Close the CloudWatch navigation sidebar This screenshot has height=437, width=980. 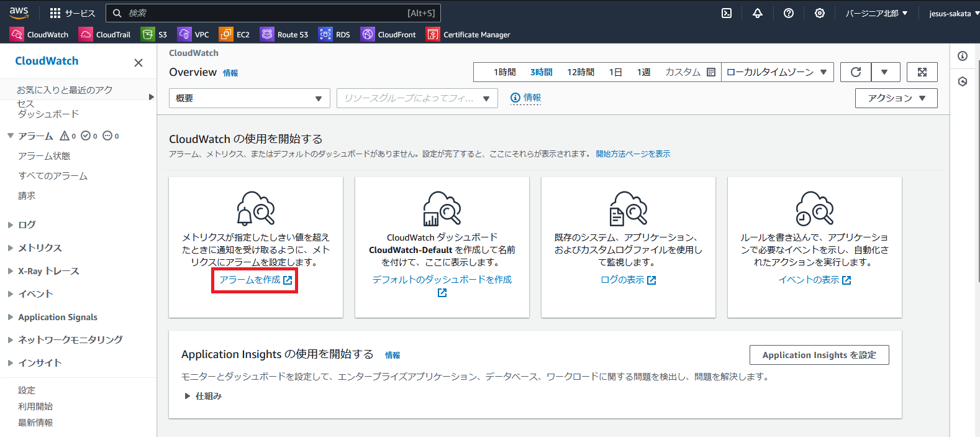click(138, 63)
